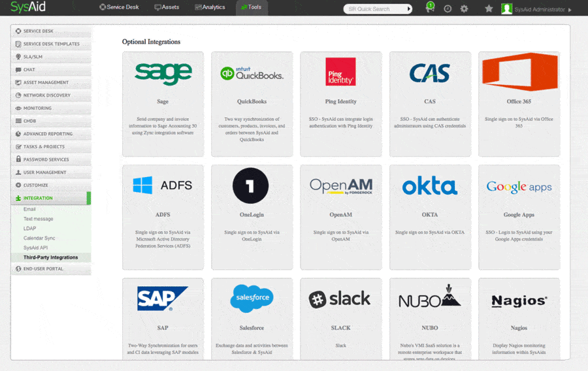
Task: Expand the Tasks & Projects section
Action: click(51, 146)
